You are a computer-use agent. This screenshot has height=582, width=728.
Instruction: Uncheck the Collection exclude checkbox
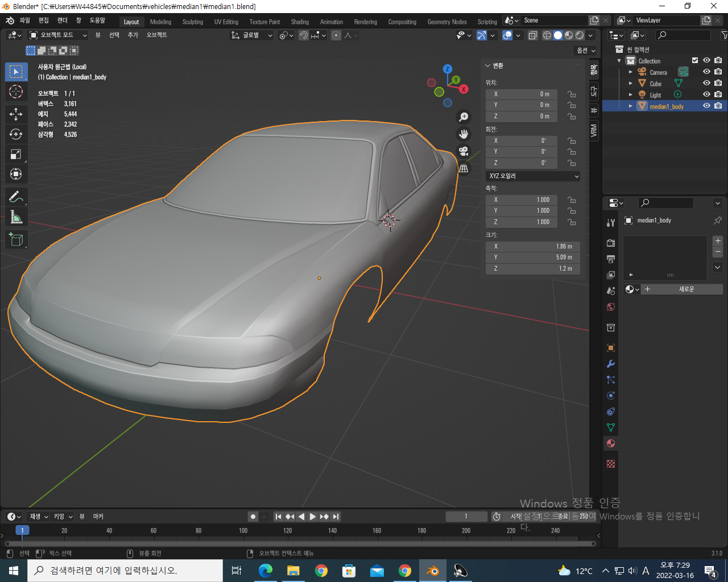click(694, 61)
